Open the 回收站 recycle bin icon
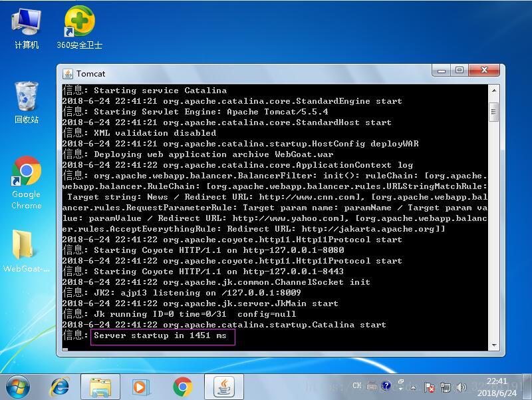532x400 pixels. click(27, 103)
